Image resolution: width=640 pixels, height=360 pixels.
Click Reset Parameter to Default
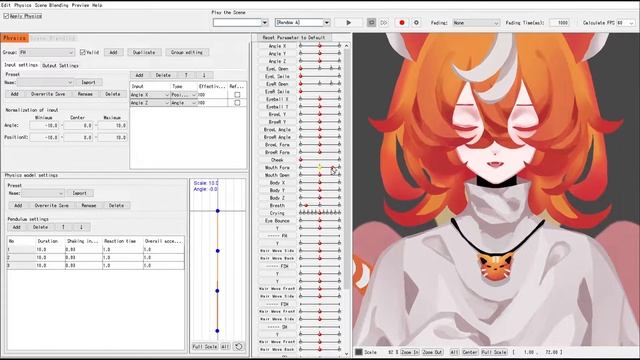294,37
